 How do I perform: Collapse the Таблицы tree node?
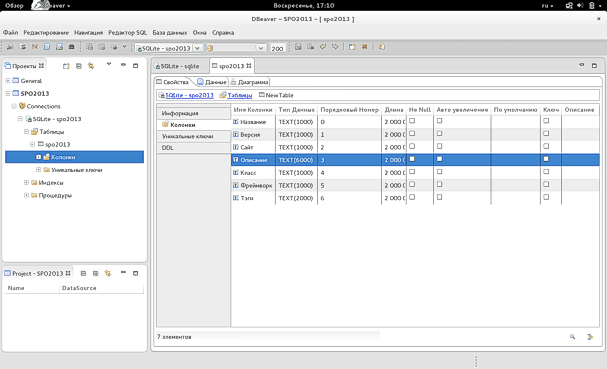tap(26, 132)
